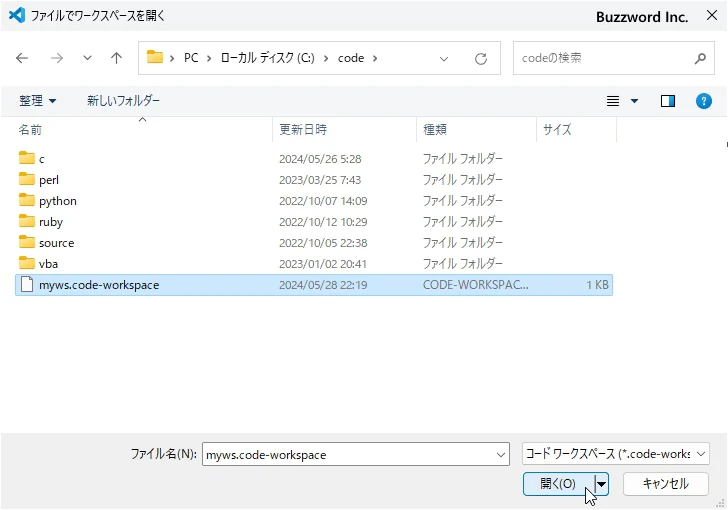Toggle the preview pane
Viewport: 728px width, 510px height.
pyautogui.click(x=668, y=101)
